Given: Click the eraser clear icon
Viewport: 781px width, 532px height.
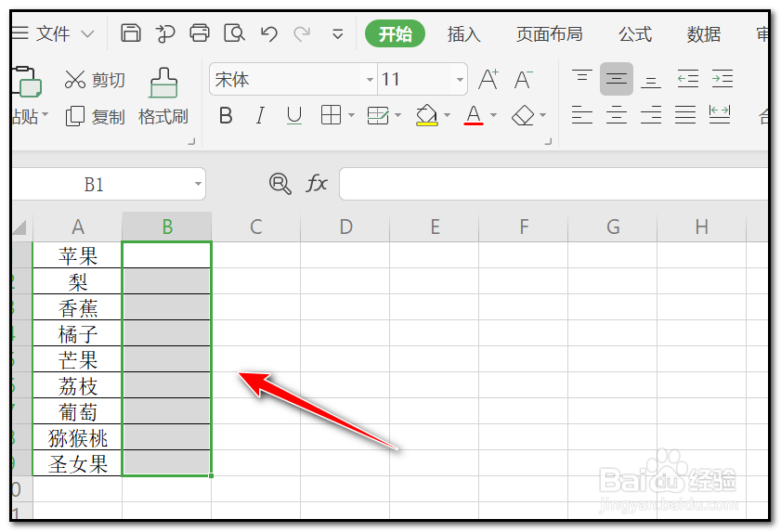Looking at the screenshot, I should (x=523, y=115).
